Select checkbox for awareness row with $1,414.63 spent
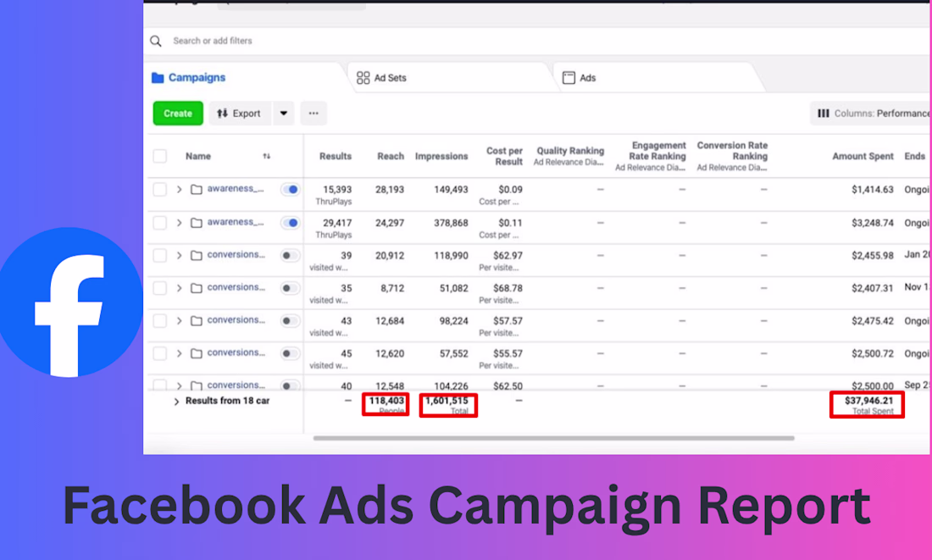 [160, 190]
